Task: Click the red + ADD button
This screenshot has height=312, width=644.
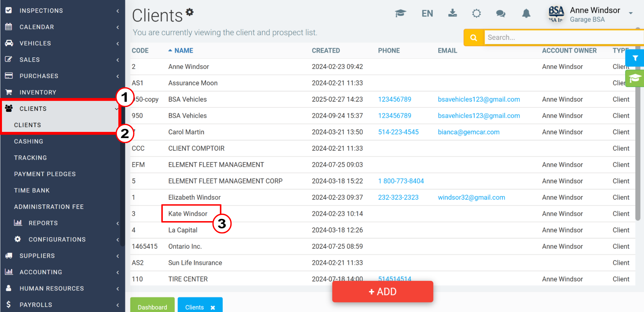Action: 383,291
